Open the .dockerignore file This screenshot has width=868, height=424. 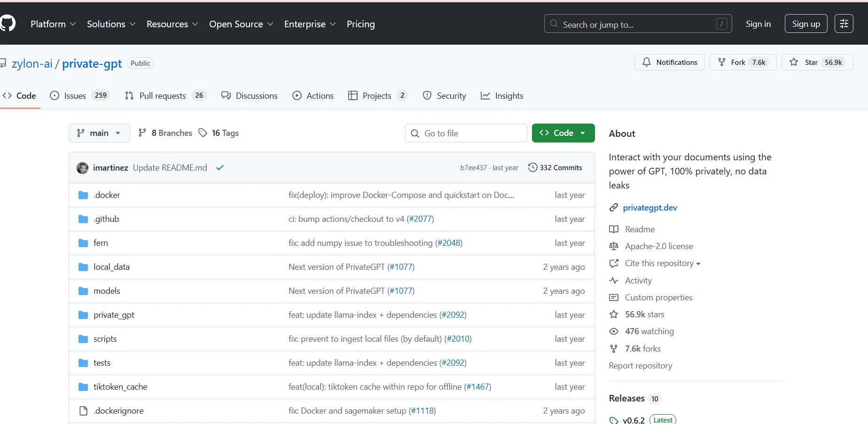(118, 411)
